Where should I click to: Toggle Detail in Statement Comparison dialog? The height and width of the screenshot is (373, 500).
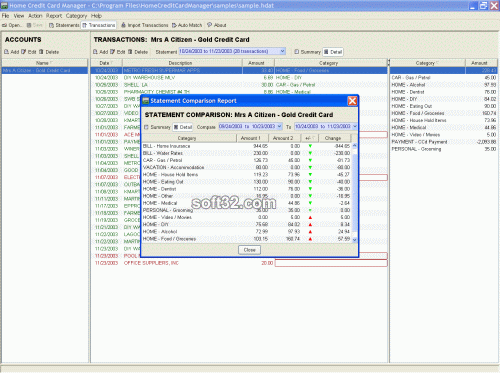[183, 127]
